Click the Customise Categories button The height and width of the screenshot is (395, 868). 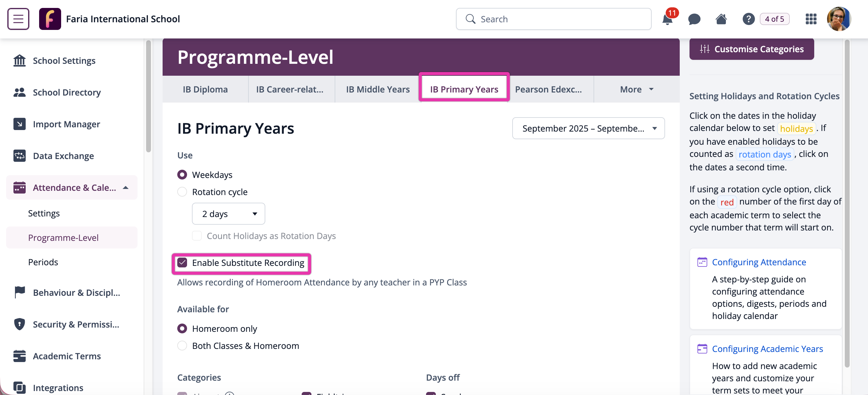pos(752,49)
